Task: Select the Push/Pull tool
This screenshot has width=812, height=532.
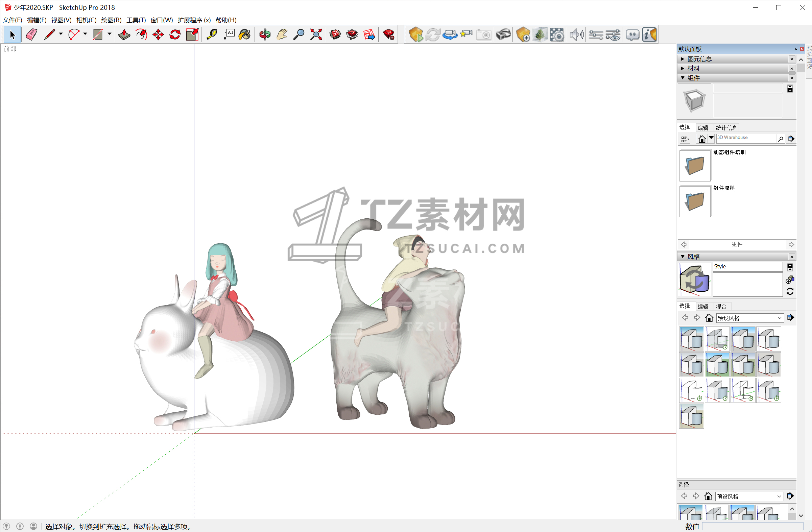Action: coord(124,35)
